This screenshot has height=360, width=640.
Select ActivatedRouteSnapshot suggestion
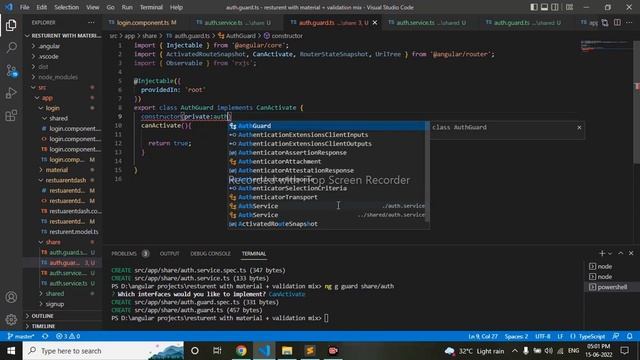click(x=327, y=224)
